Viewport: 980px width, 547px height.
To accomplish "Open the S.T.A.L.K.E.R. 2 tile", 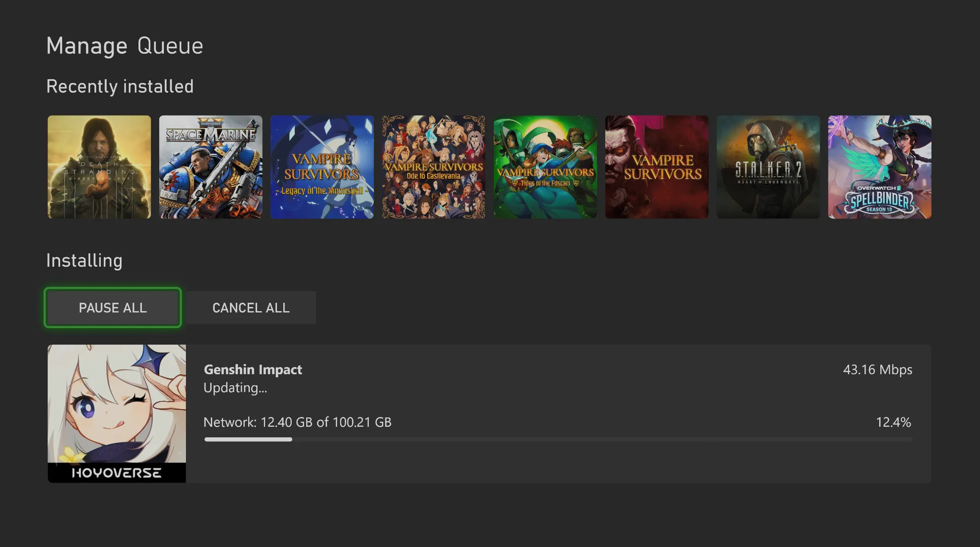I will [x=768, y=167].
